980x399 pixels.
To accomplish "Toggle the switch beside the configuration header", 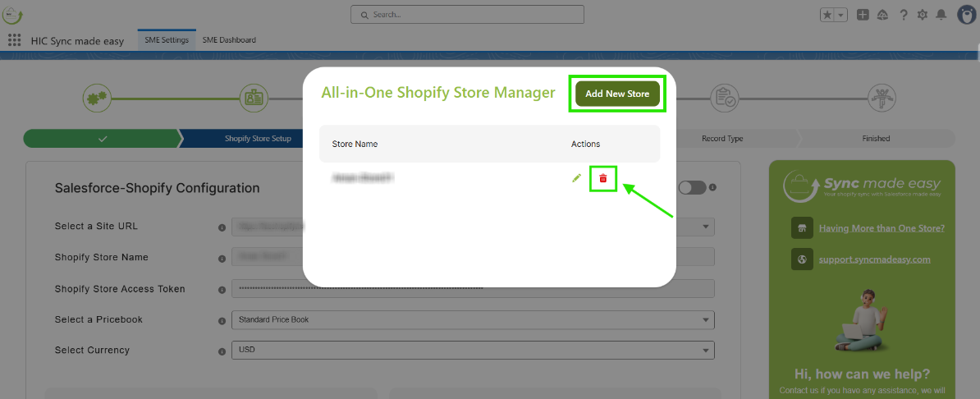I will [692, 187].
